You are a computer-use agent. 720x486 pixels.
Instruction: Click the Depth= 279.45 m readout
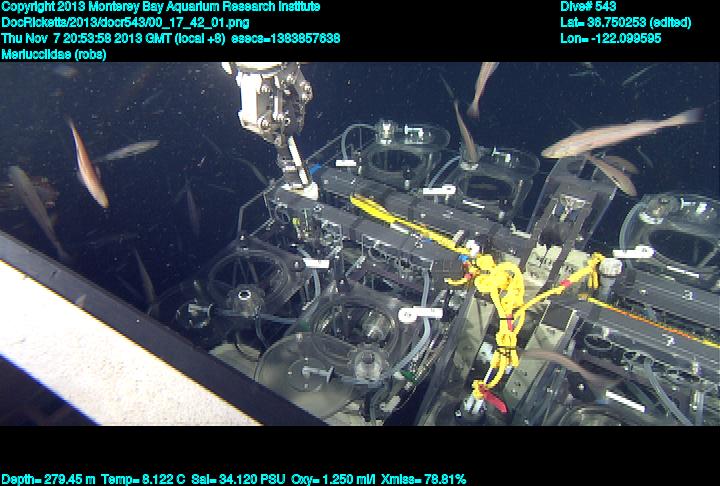(48, 479)
